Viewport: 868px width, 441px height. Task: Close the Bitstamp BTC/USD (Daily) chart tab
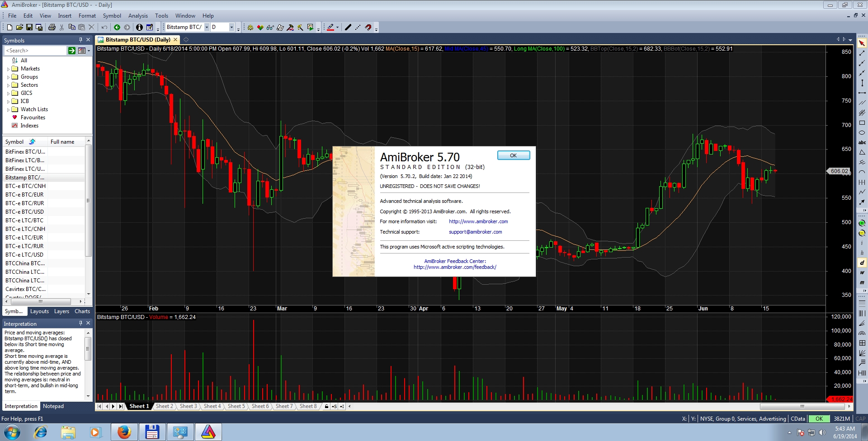(x=175, y=40)
